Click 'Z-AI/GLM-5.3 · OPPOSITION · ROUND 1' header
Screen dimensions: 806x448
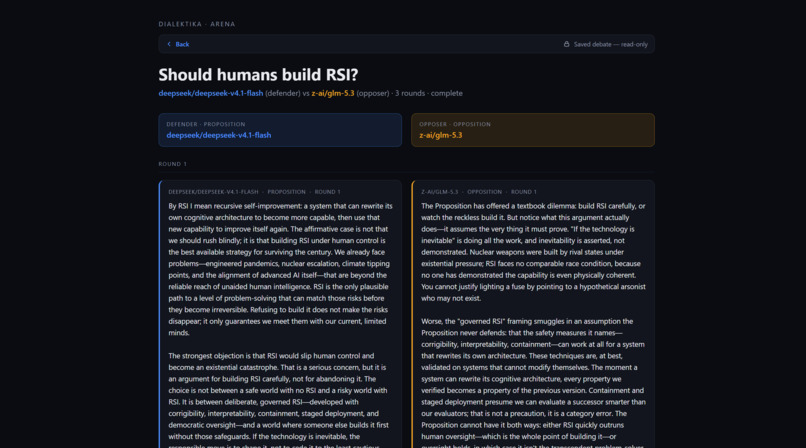click(x=479, y=192)
